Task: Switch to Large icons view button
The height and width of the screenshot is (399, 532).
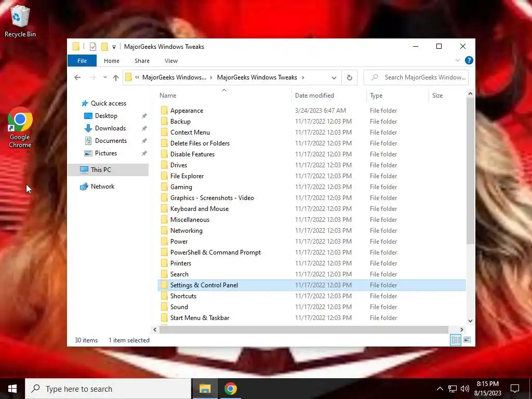Action: (x=467, y=340)
